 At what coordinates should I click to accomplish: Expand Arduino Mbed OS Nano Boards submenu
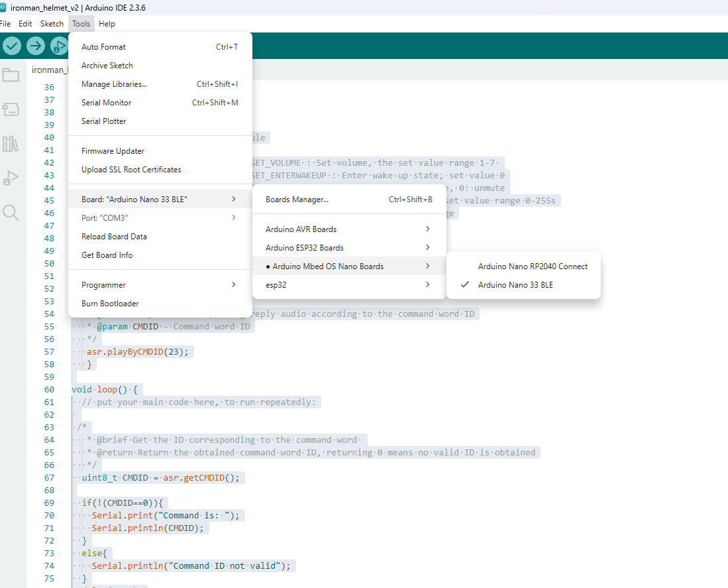[x=349, y=266]
